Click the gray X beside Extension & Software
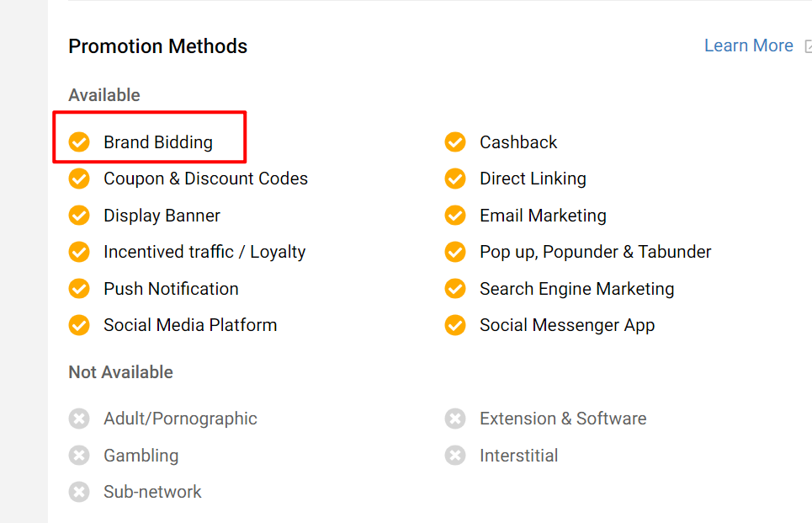The image size is (812, 523). (455, 419)
